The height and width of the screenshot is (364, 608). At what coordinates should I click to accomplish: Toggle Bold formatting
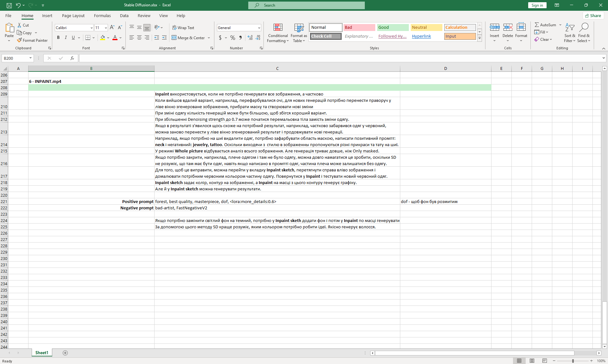58,38
